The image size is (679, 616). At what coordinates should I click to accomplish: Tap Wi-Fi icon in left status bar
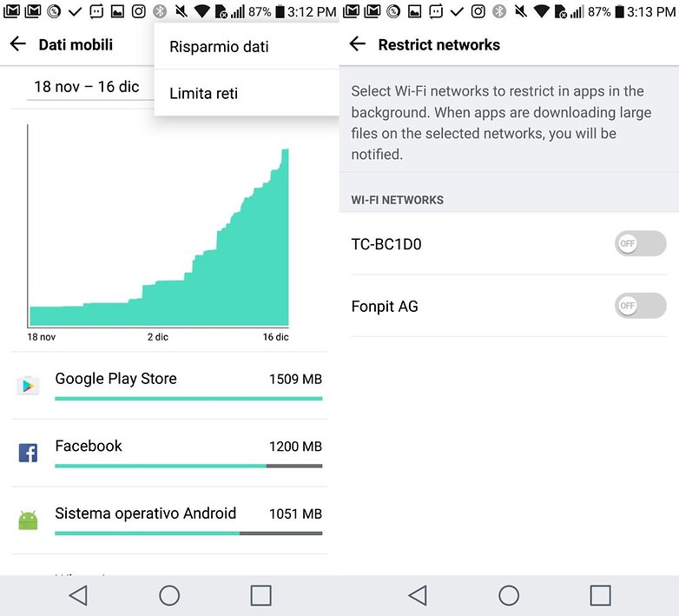201,11
